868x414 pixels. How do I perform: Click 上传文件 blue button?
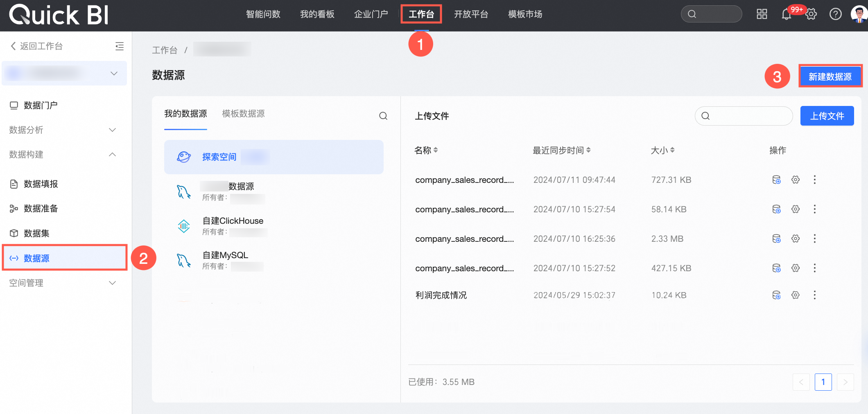pos(827,116)
